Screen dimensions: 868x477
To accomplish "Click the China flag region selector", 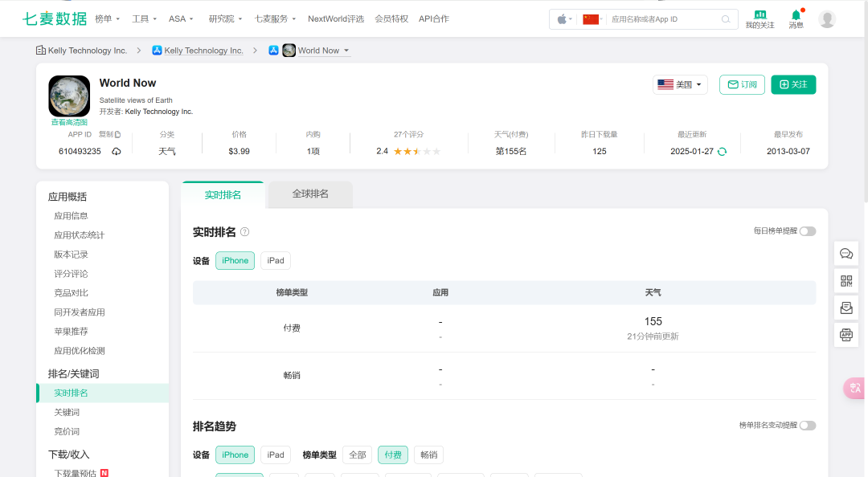I will (x=591, y=19).
